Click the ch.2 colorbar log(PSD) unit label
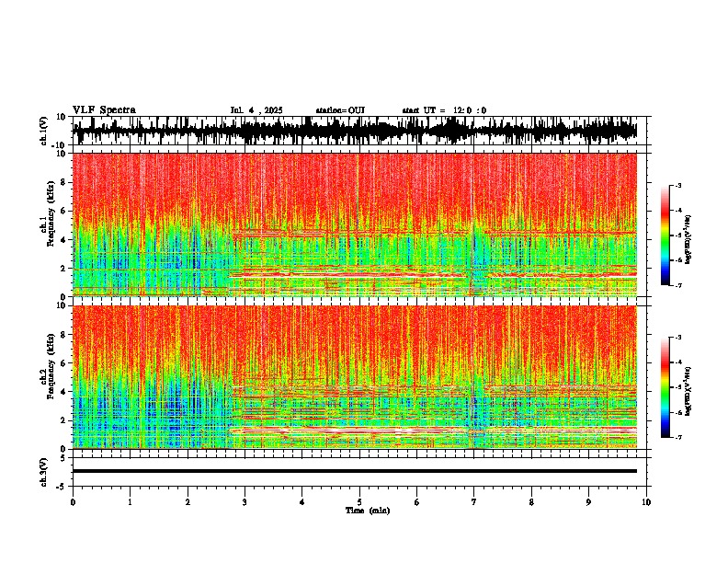 (x=688, y=391)
